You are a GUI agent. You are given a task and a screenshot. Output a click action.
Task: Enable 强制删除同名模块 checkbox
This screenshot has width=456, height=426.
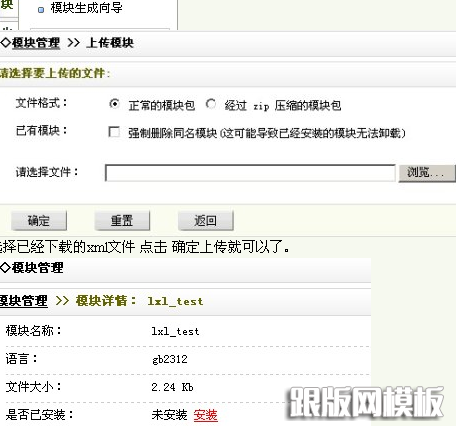point(114,132)
